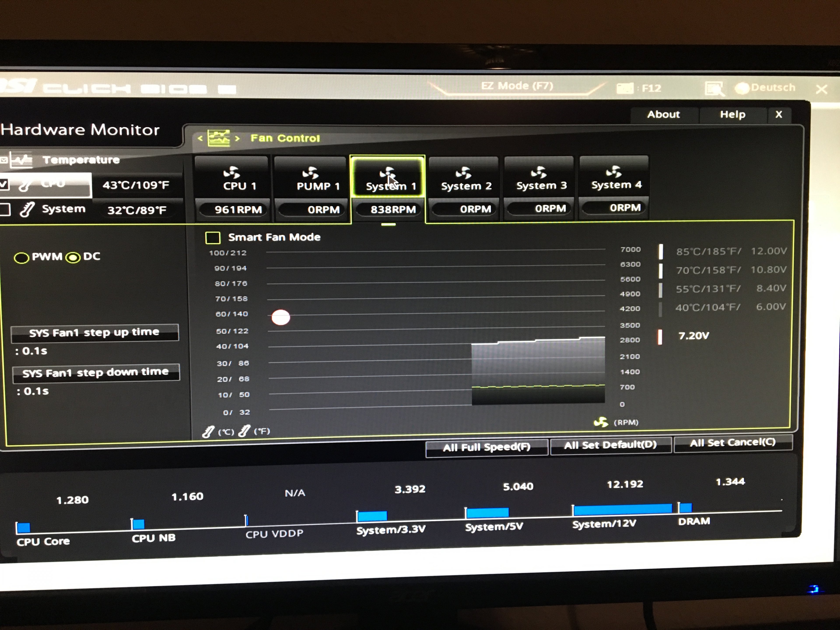Click the Deutsch language globe icon
This screenshot has width=840, height=630.
pyautogui.click(x=742, y=88)
